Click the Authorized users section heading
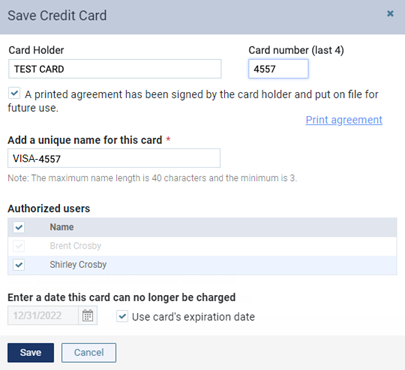This screenshot has height=370, width=405. point(49,208)
